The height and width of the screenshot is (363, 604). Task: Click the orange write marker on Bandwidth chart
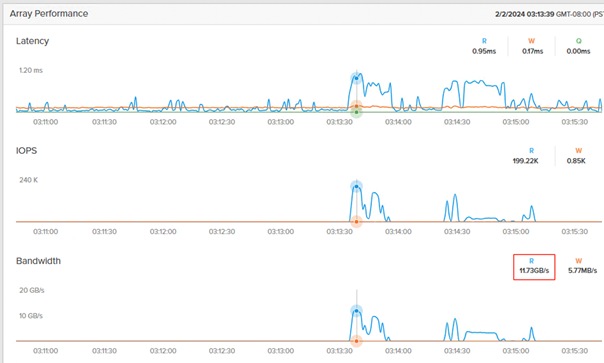[x=357, y=341]
